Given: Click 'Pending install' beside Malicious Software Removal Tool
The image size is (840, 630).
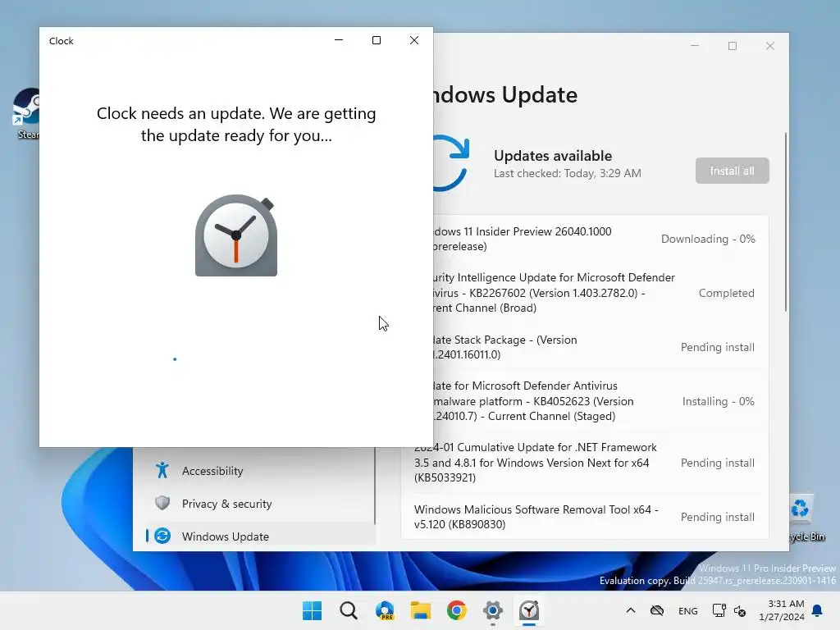Looking at the screenshot, I should pos(717,517).
